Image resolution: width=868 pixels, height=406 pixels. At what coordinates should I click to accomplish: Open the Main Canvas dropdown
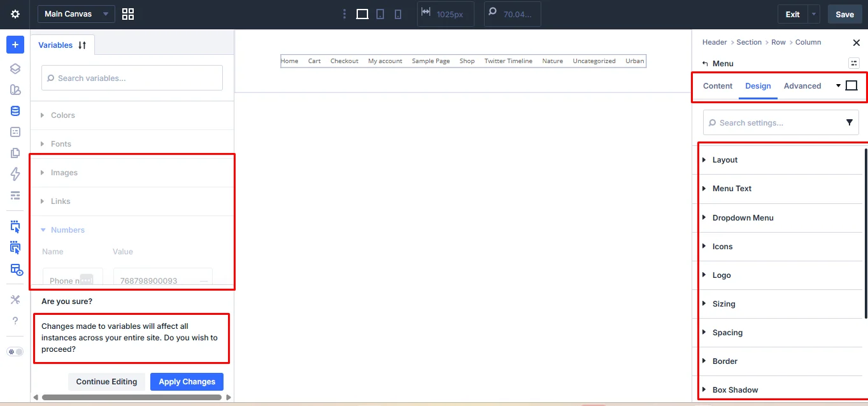76,14
